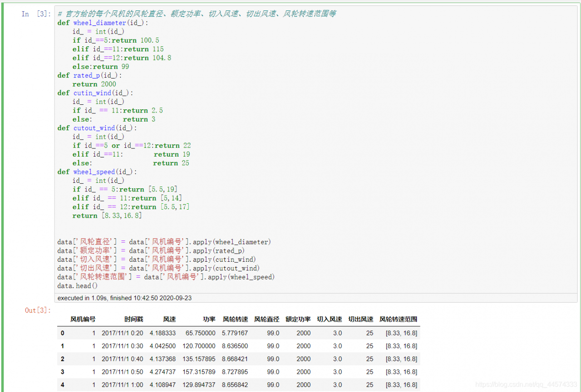Viewport: 581px width, 392px height.
Task: Click the timestamp cell '2017/11/1 0:30'
Action: point(123,346)
